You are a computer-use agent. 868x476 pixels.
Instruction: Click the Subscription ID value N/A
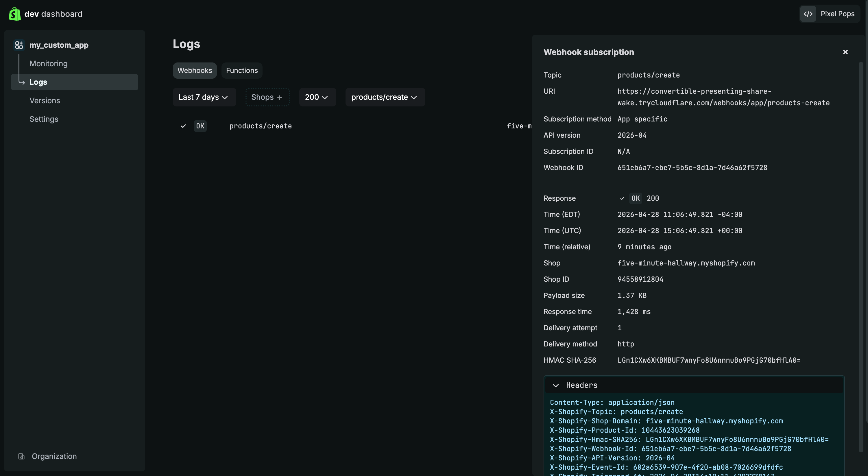[623, 151]
